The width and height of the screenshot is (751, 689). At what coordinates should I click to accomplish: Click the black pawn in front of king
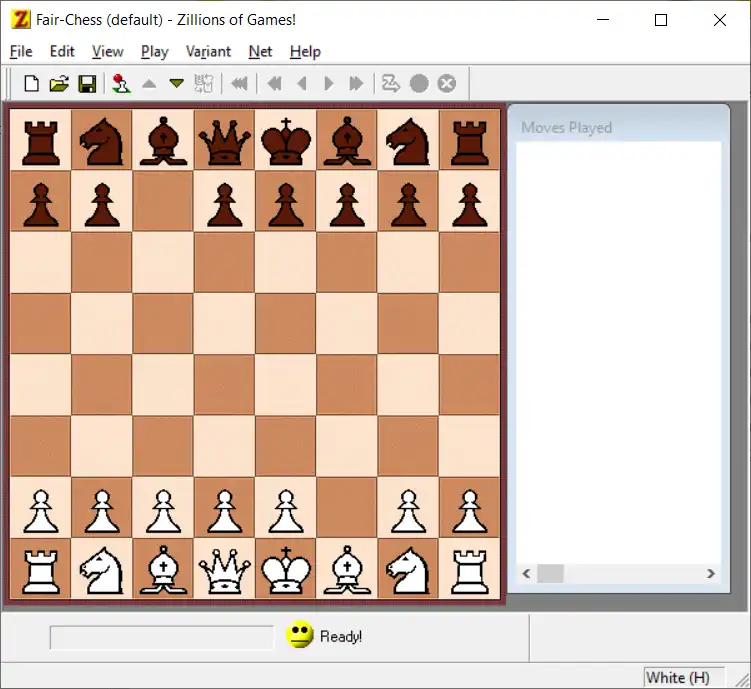pyautogui.click(x=286, y=204)
